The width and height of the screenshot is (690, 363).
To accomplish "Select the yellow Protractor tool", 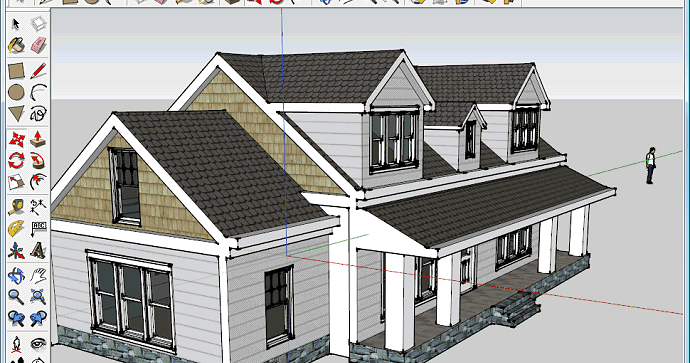I will pyautogui.click(x=16, y=229).
